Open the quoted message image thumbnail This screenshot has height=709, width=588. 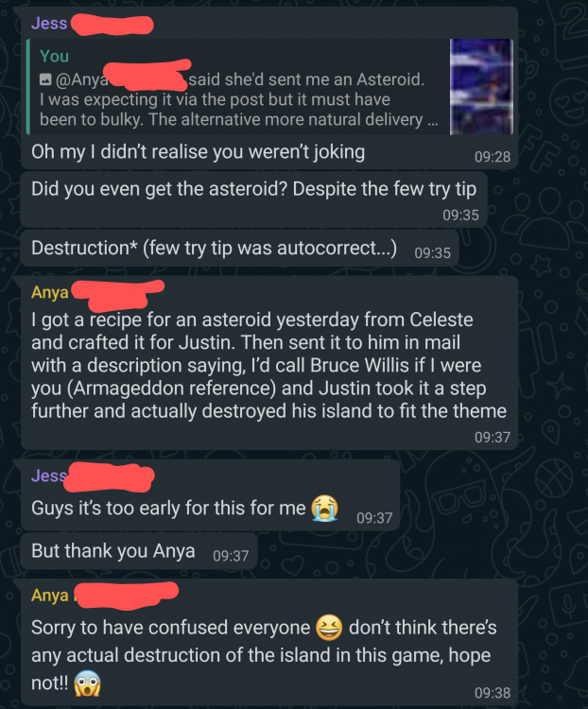(481, 87)
